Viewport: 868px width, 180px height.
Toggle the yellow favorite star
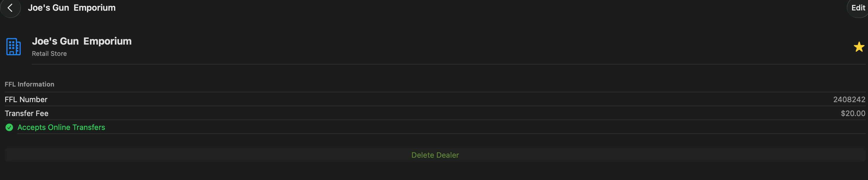pyautogui.click(x=858, y=47)
